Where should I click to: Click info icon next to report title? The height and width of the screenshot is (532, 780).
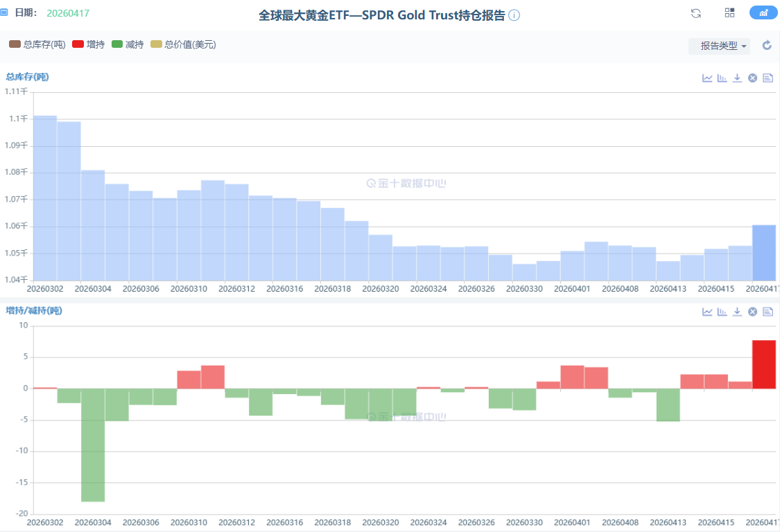(x=514, y=15)
